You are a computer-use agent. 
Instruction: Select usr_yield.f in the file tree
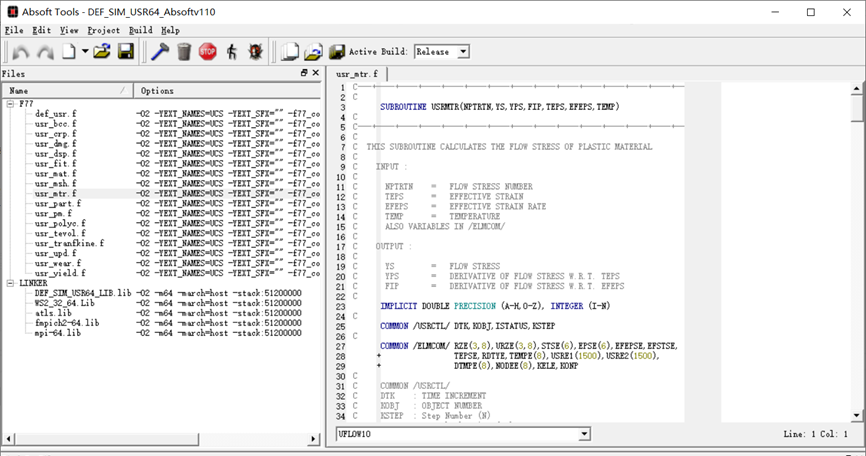[x=60, y=273]
